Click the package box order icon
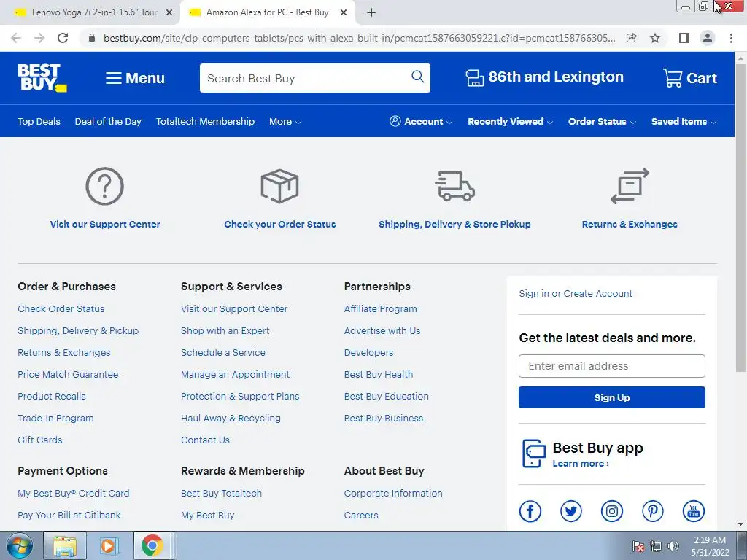Screen dimensions: 747x560 pyautogui.click(x=279, y=186)
